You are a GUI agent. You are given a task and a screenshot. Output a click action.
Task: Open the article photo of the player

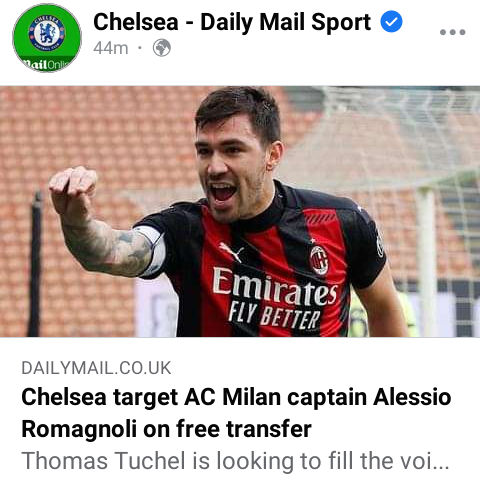pyautogui.click(x=240, y=211)
